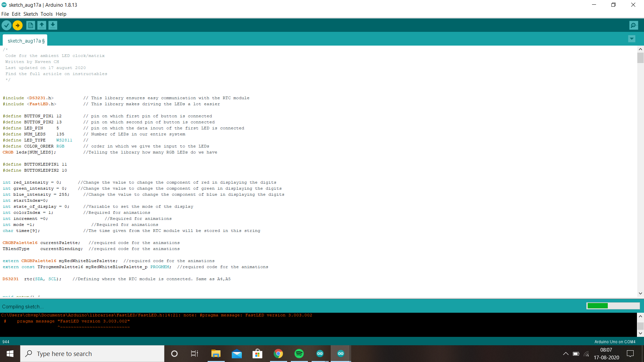Open Spotify from taskbar
This screenshot has width=644, height=362.
[x=299, y=354]
